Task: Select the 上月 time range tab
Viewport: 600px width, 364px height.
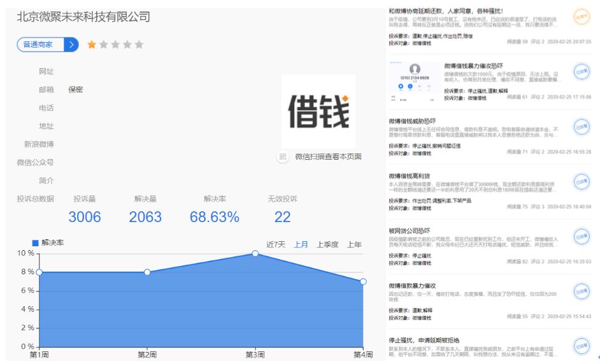Action: (301, 244)
